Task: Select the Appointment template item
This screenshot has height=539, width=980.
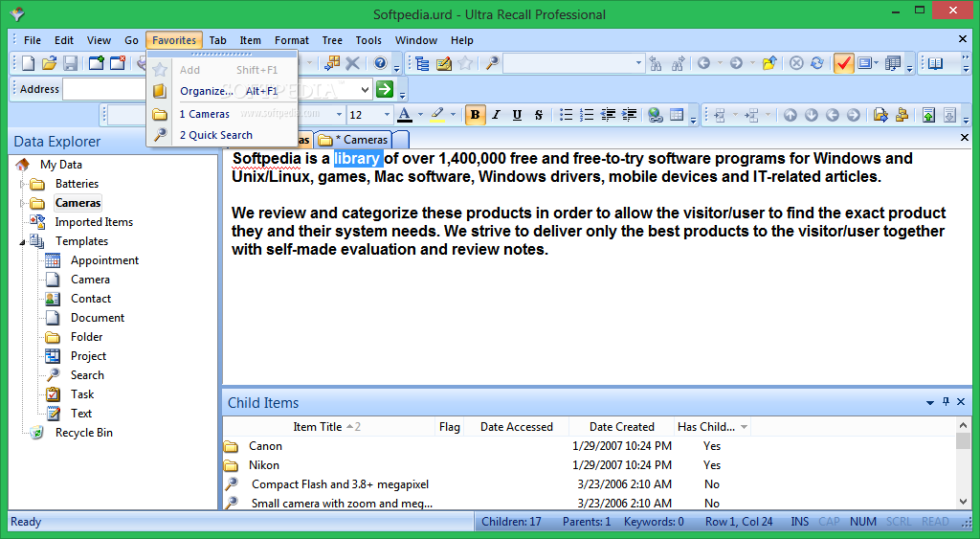Action: (x=104, y=260)
